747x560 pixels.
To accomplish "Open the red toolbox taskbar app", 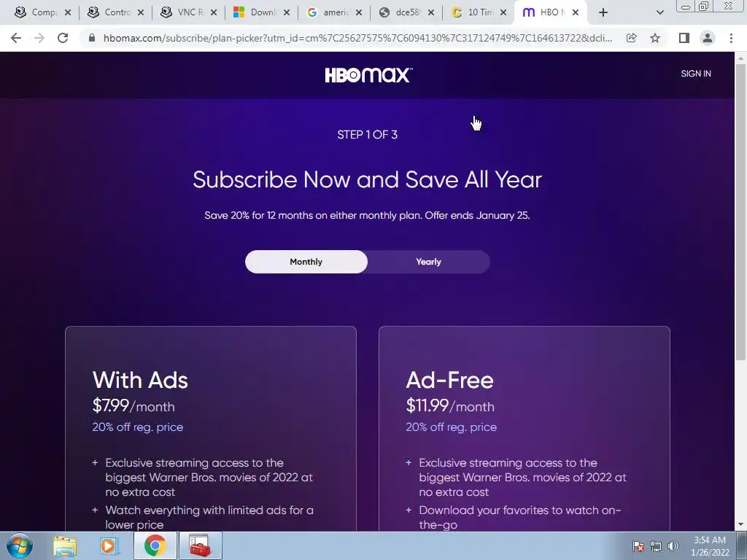I will click(200, 545).
